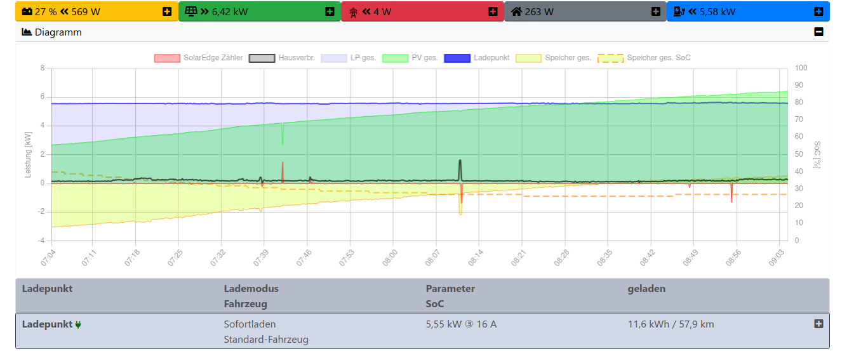Expand the grey house consumption card
The width and height of the screenshot is (868, 351).
point(656,11)
